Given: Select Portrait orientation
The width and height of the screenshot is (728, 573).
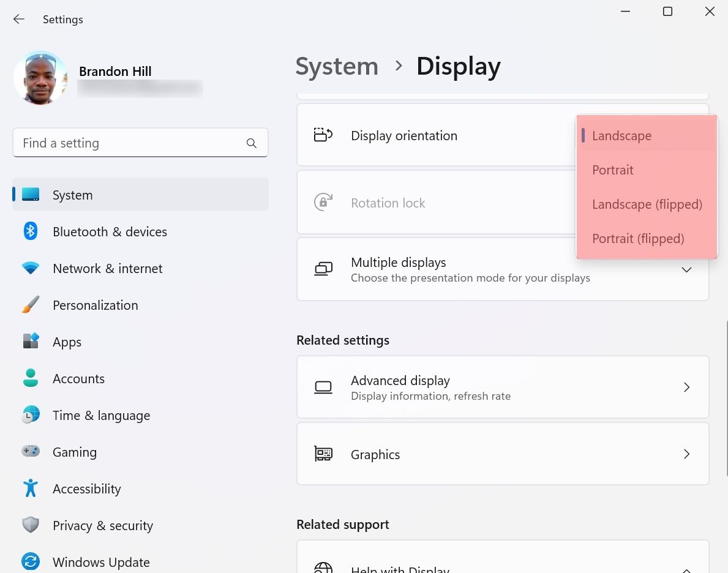Looking at the screenshot, I should click(x=612, y=170).
